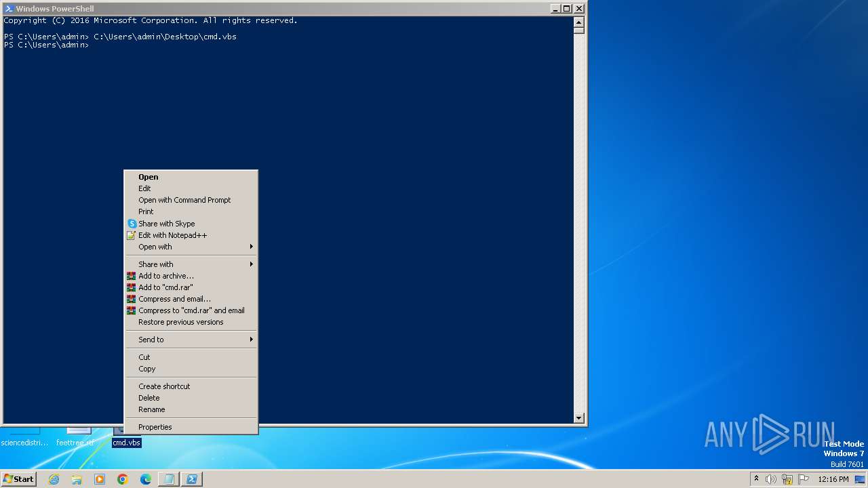Choose Edit from the context menu

(191, 188)
